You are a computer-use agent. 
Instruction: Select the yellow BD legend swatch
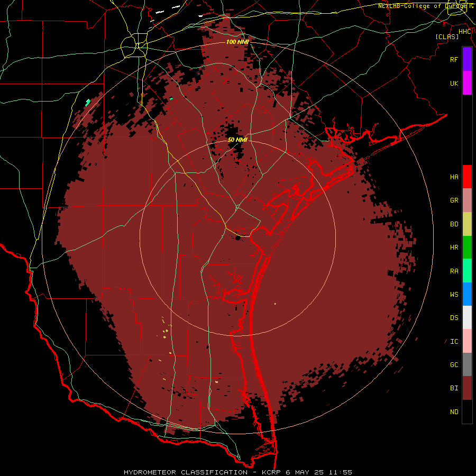click(467, 224)
